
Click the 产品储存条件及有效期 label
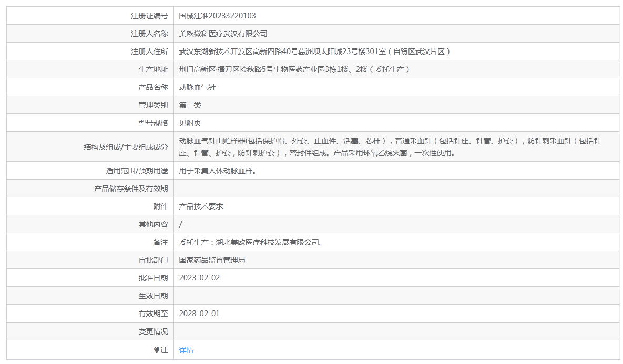pos(131,189)
